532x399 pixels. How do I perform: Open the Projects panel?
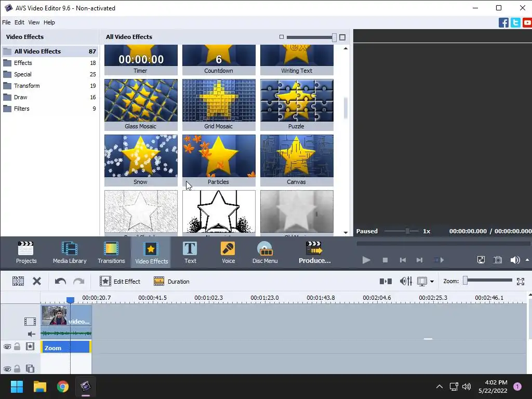(x=26, y=252)
